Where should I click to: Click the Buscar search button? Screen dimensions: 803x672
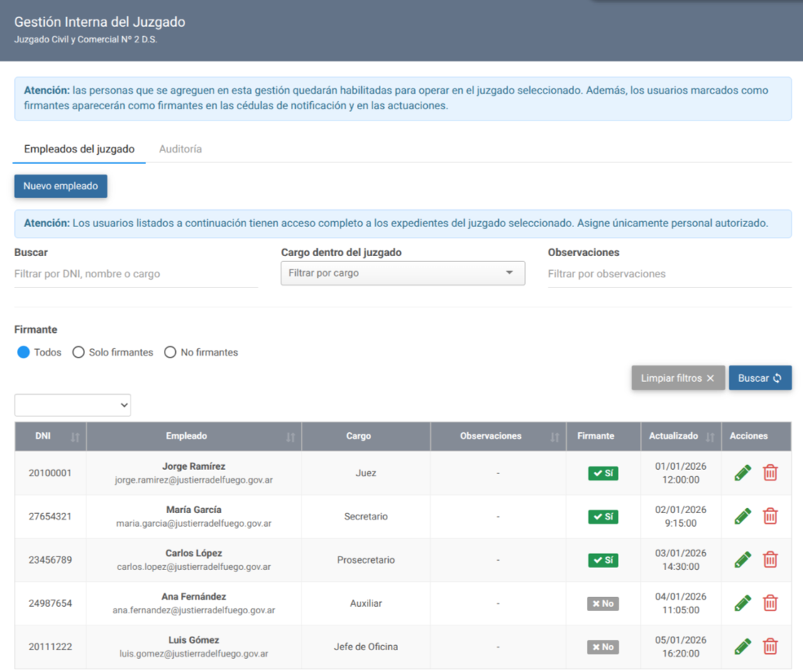[760, 378]
